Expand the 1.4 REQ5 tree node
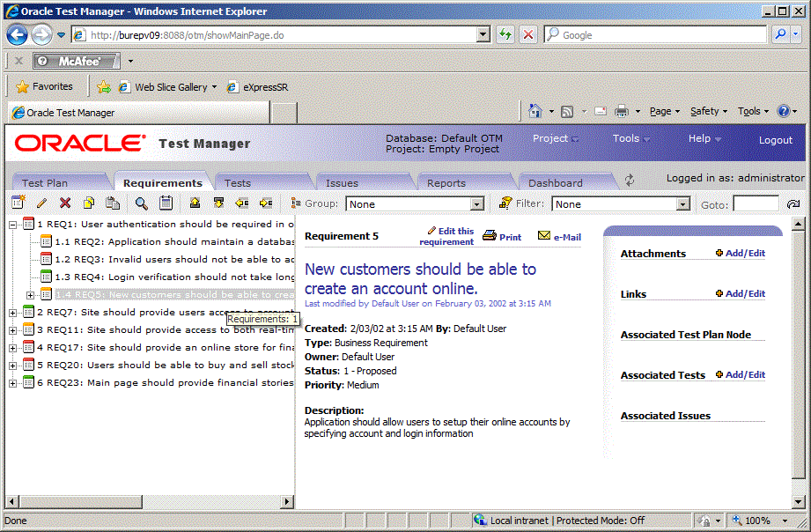Image resolution: width=811 pixels, height=532 pixels. point(31,295)
